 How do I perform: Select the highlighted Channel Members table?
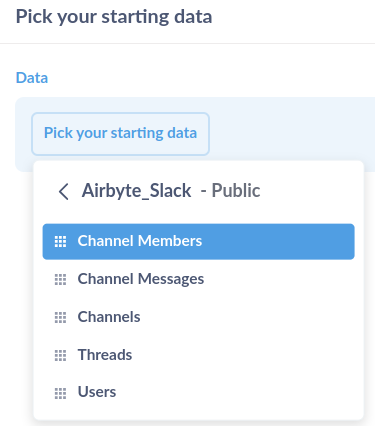pos(198,241)
